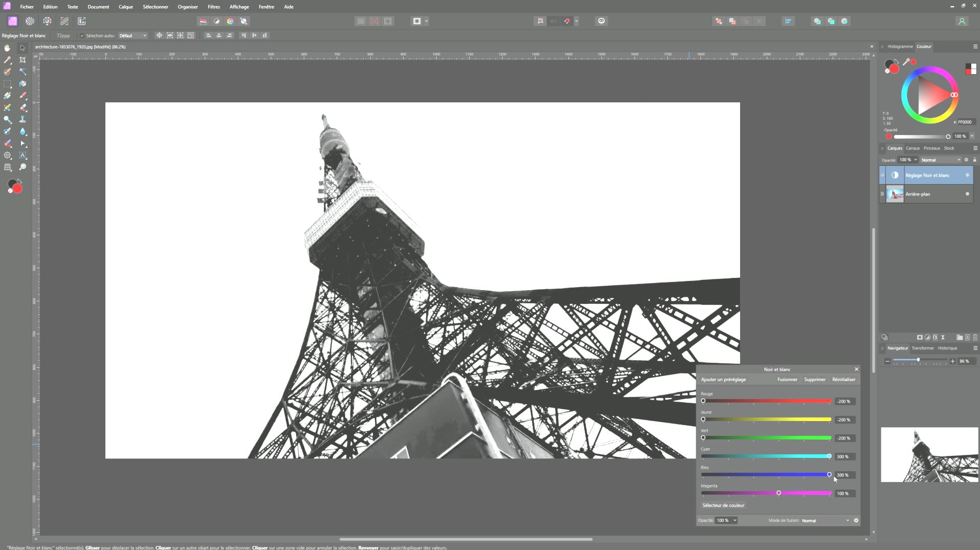
Task: Open the Défaut selection dropdown
Action: 132,36
